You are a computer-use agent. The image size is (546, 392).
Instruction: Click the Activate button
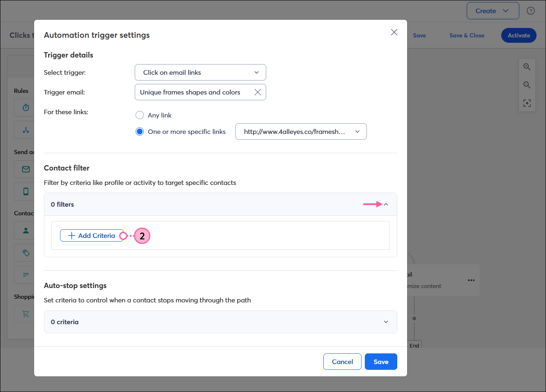[519, 35]
